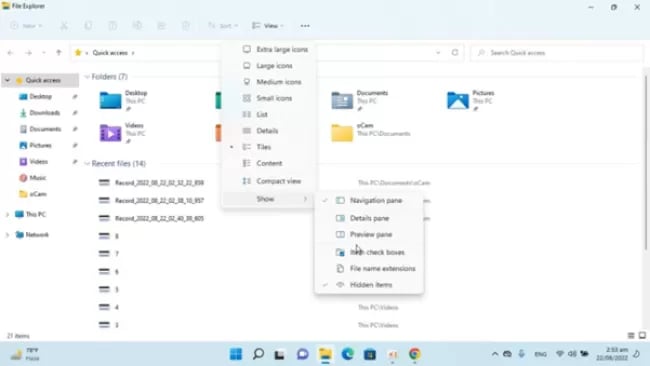Image resolution: width=650 pixels, height=366 pixels.
Task: Open the New dropdown button
Action: coord(26,26)
